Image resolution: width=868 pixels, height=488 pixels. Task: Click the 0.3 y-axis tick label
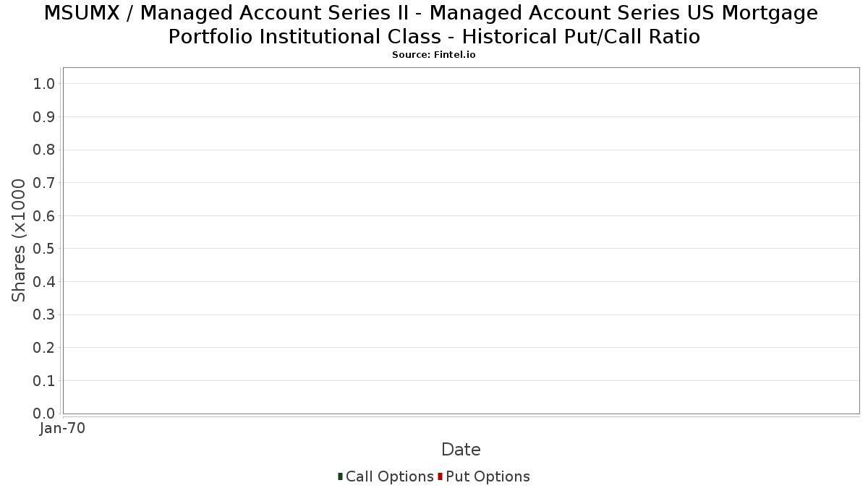point(44,315)
